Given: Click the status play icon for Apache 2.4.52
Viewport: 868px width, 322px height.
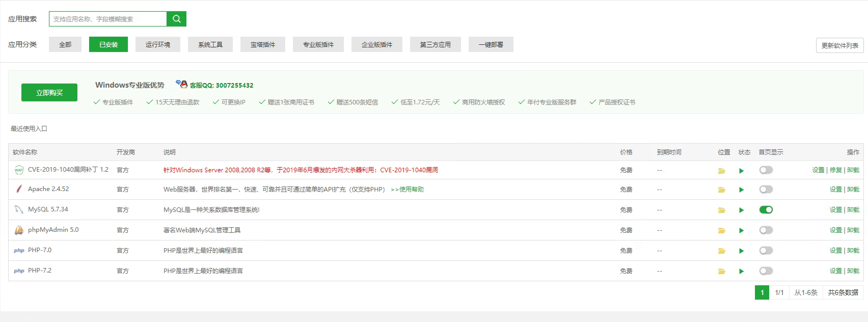Looking at the screenshot, I should (x=742, y=190).
